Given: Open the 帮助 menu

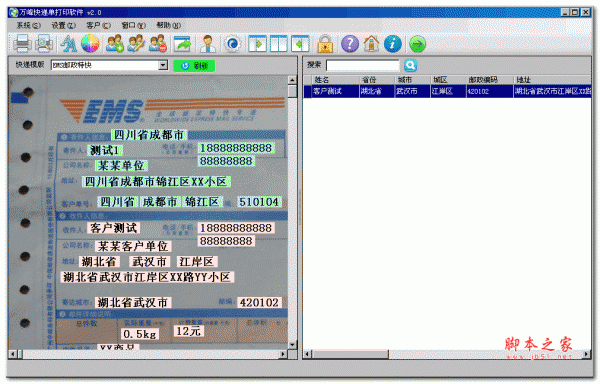Looking at the screenshot, I should click(168, 25).
